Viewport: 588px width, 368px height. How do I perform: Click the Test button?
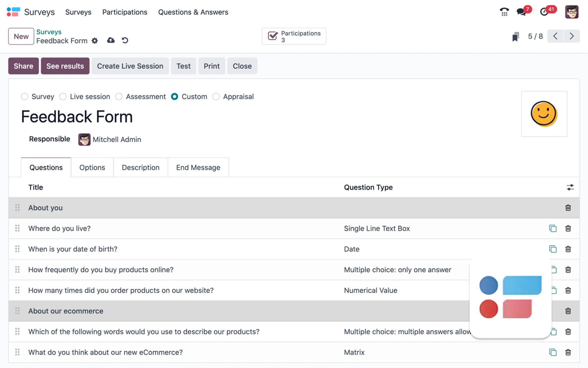point(183,66)
